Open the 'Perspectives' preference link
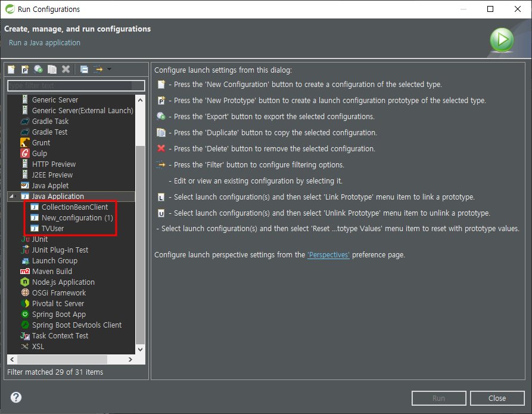The width and height of the screenshot is (532, 414). 328,255
